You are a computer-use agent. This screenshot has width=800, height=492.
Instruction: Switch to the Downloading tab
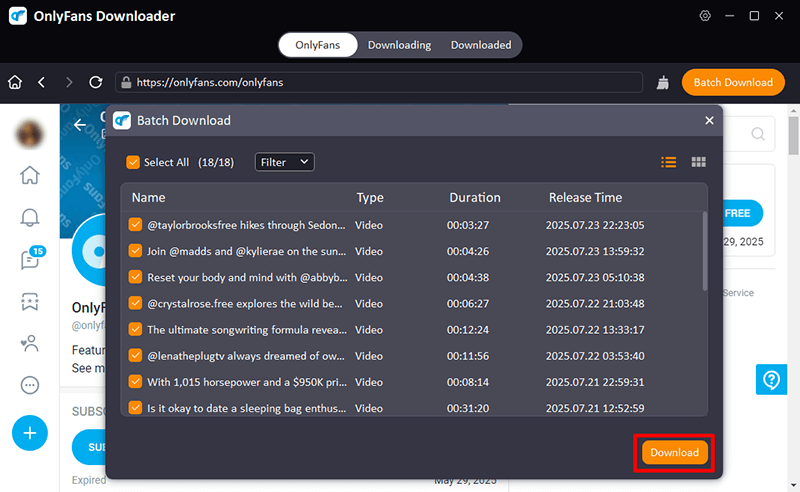point(399,45)
